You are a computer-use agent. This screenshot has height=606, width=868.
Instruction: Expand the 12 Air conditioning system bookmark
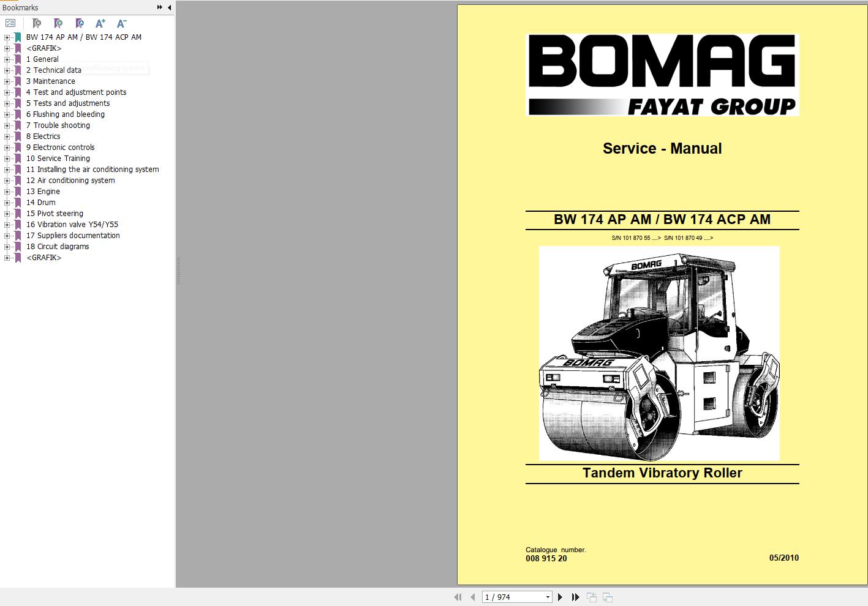tap(7, 181)
